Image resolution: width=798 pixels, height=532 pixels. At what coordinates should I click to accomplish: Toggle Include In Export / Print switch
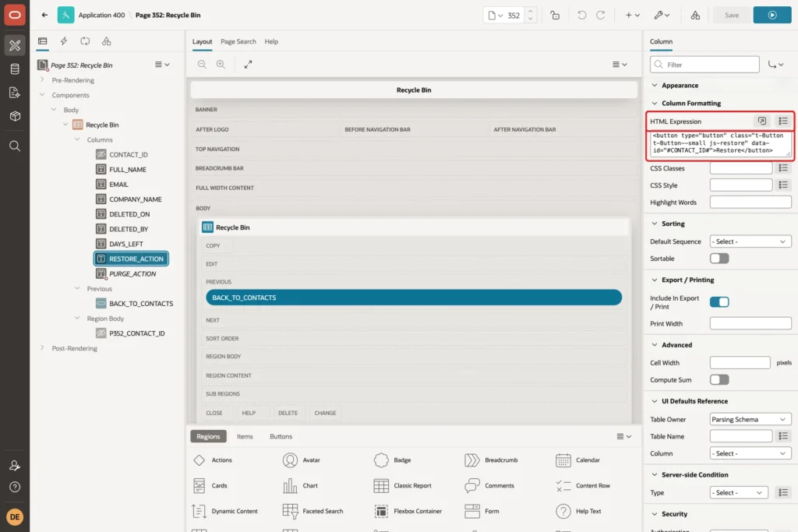click(x=719, y=302)
